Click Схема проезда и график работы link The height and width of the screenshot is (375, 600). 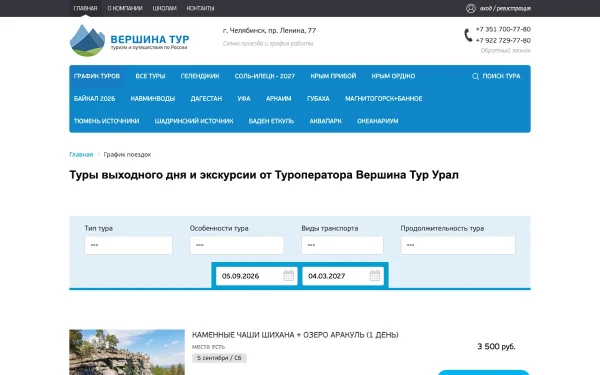(268, 44)
